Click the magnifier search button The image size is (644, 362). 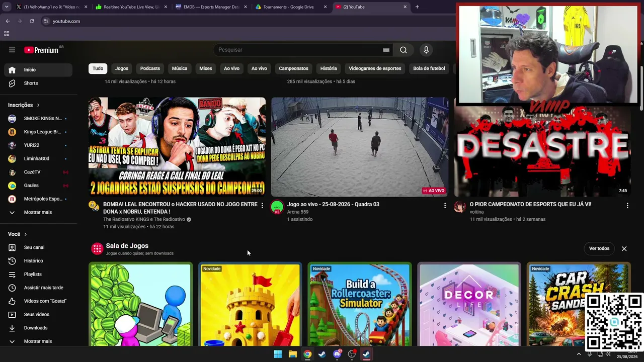click(x=404, y=50)
